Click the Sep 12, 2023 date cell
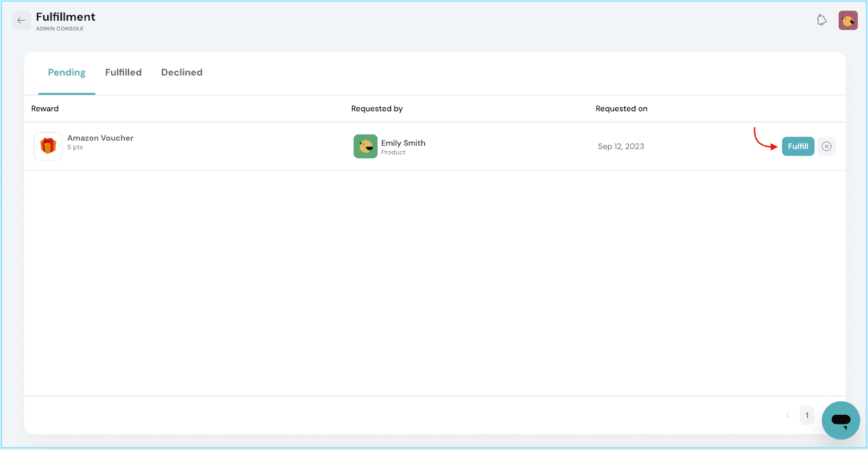The image size is (868, 450). click(x=621, y=146)
